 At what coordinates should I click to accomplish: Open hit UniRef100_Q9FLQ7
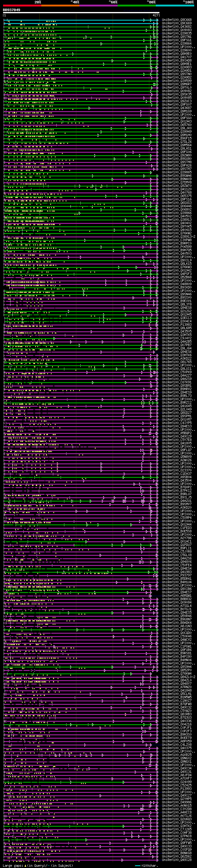[176, 450]
